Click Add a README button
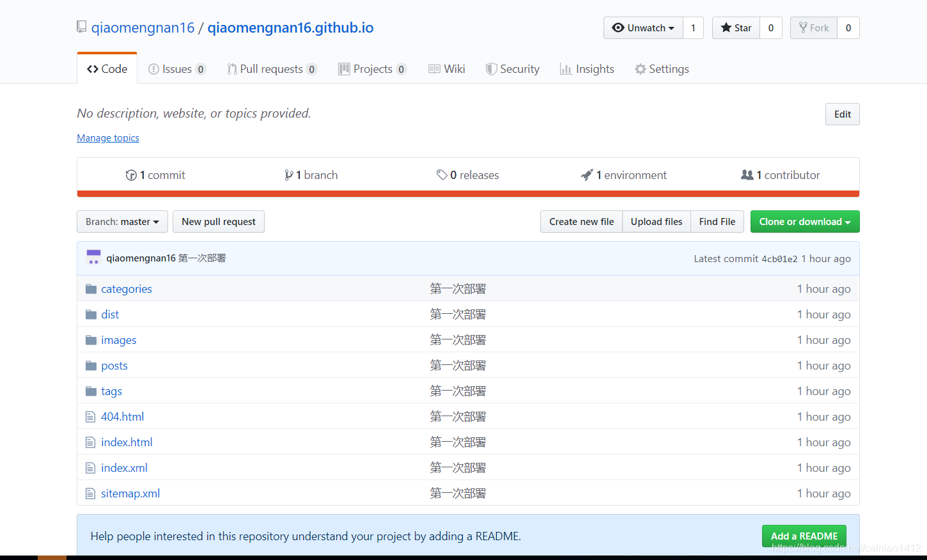The width and height of the screenshot is (927, 560). [x=804, y=536]
